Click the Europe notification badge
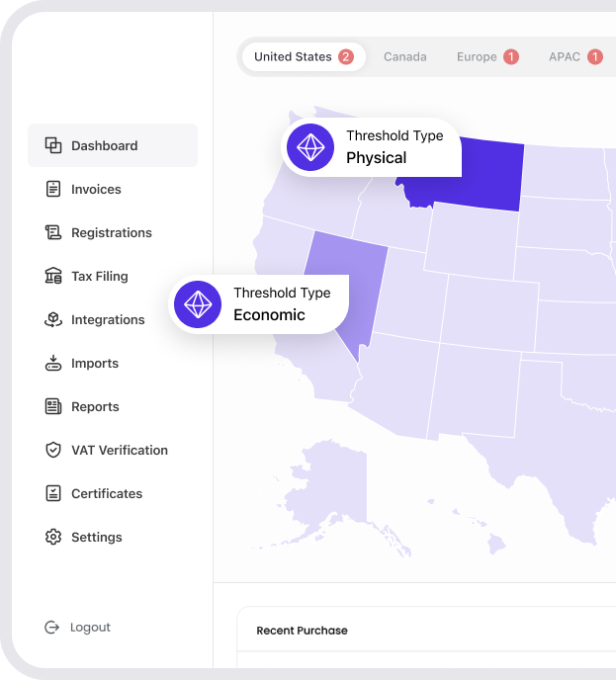The image size is (616, 680). click(511, 56)
